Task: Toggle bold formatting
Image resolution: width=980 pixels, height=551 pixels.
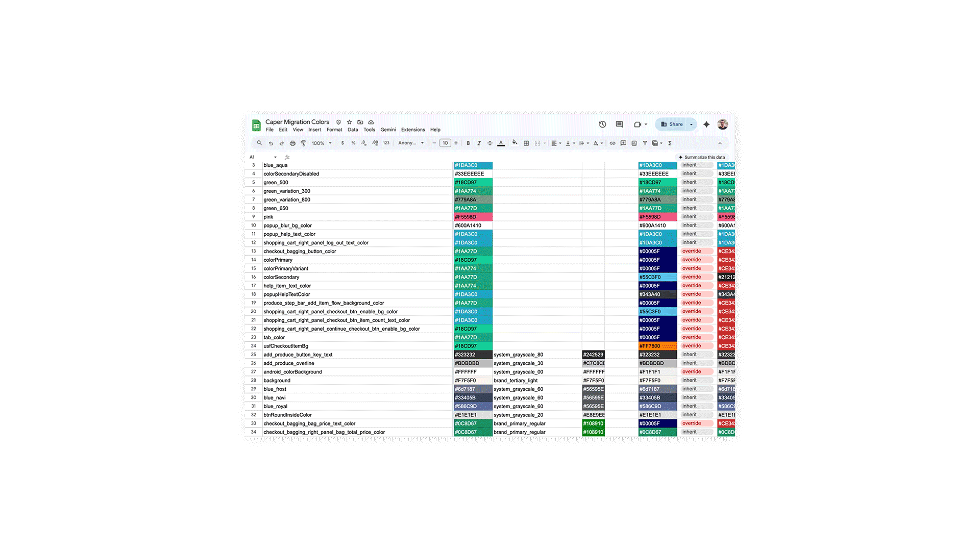Action: point(468,143)
